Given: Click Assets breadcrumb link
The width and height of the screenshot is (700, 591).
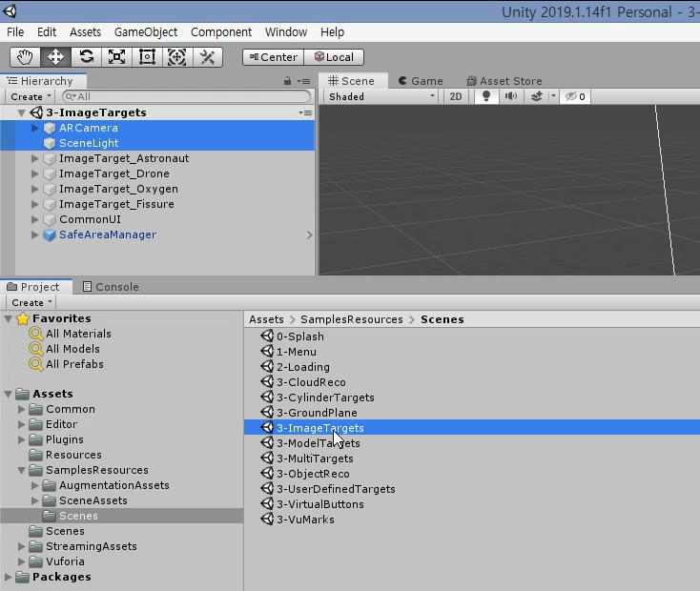Looking at the screenshot, I should [266, 319].
